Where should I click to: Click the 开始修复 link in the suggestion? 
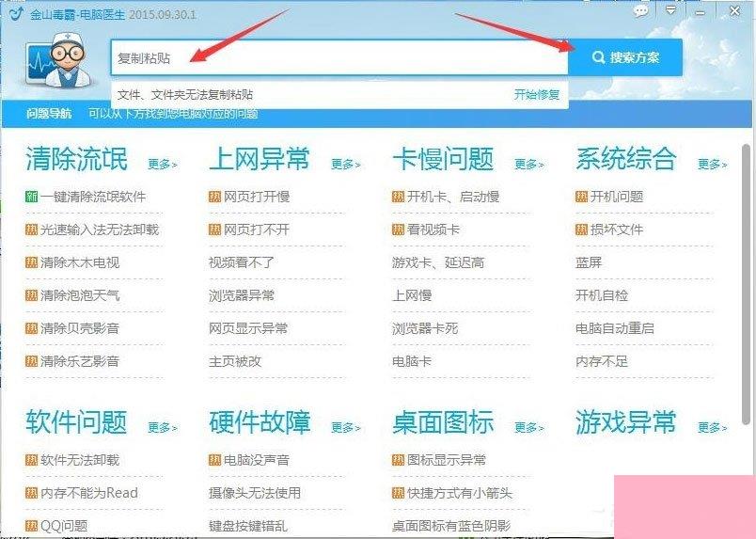537,94
